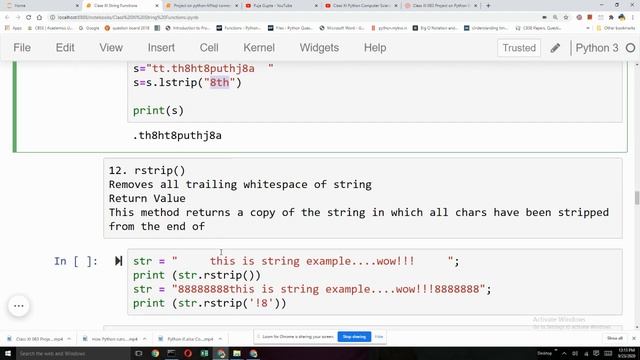Click the browser back arrow
Screen dimensions: 640x360
click(7, 18)
